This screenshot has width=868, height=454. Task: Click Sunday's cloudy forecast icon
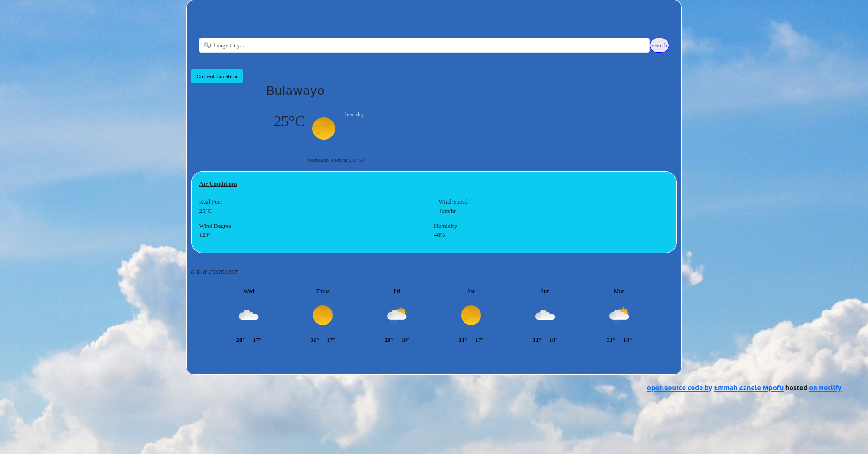click(545, 315)
